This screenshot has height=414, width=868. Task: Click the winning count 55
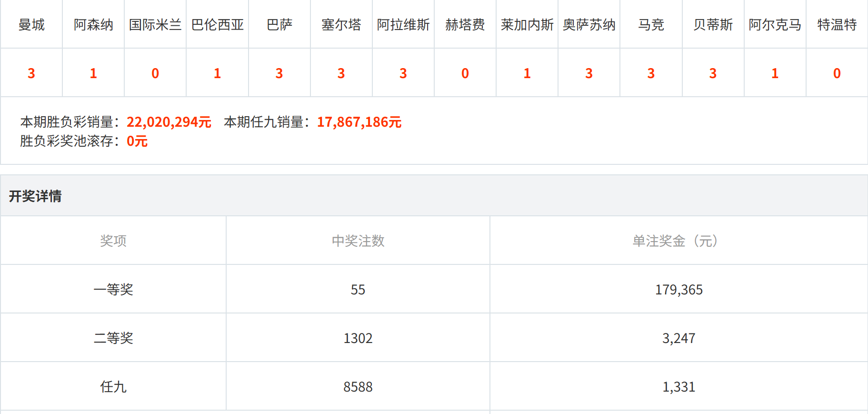coord(358,289)
